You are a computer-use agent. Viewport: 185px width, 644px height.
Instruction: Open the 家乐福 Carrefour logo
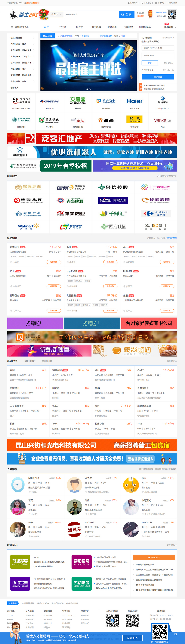(x=156, y=213)
